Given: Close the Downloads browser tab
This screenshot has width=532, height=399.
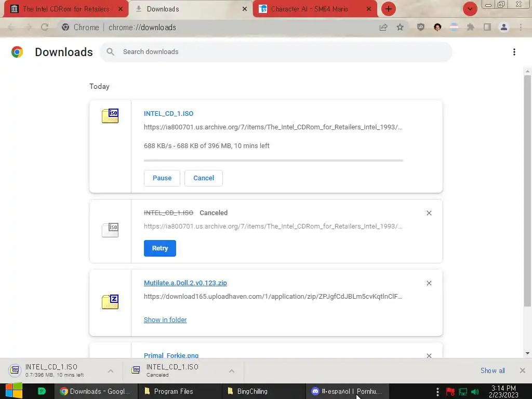Looking at the screenshot, I should (245, 9).
